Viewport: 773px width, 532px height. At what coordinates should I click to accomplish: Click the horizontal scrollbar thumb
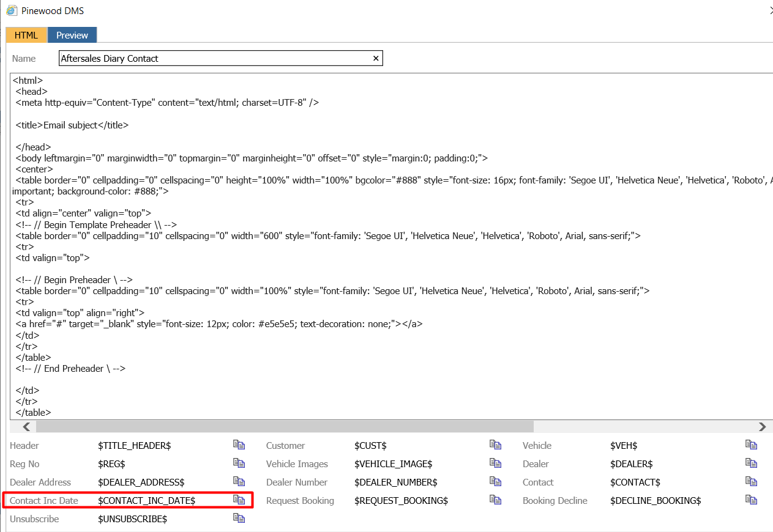coord(285,426)
